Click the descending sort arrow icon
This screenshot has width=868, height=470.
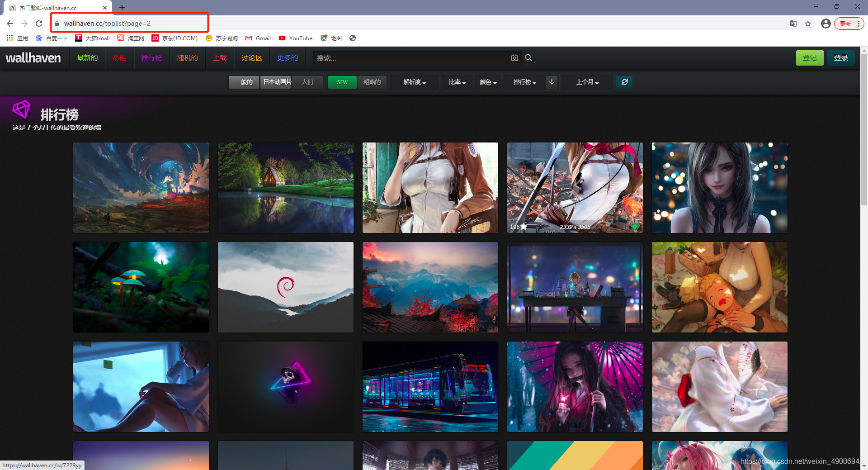pos(552,82)
